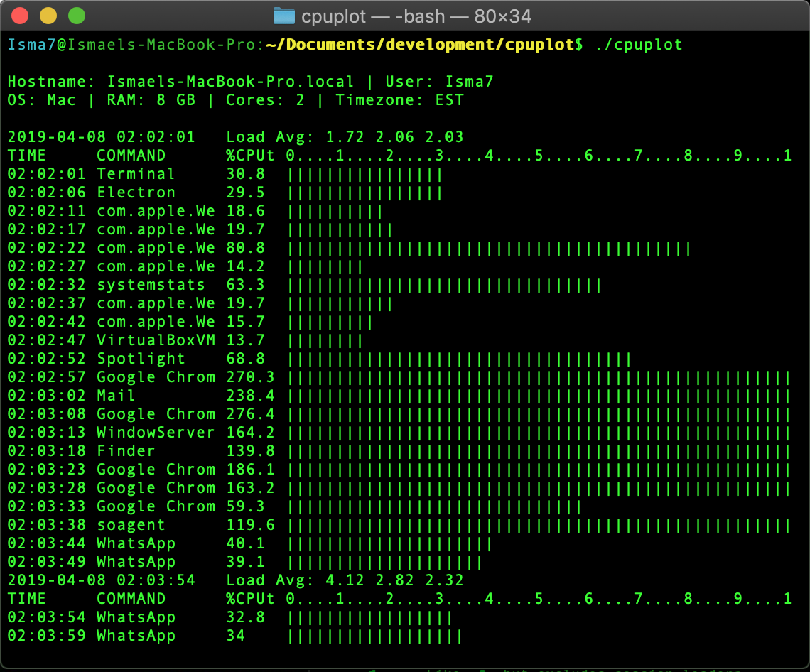The image size is (810, 672).
Task: Click the Electron process name
Action: [135, 193]
